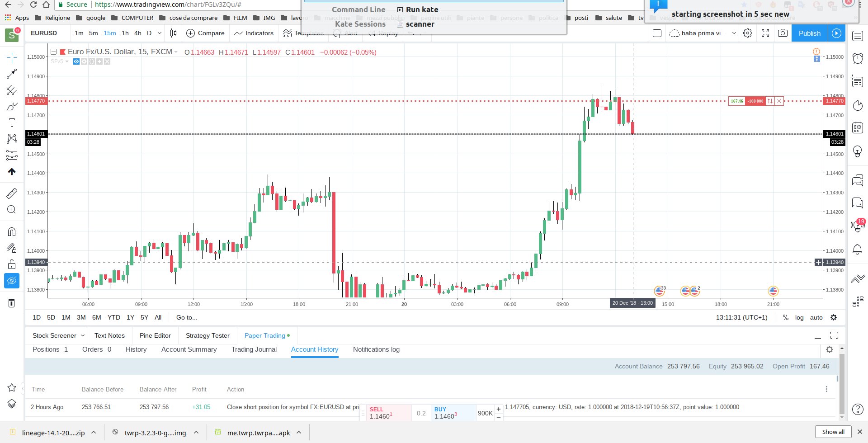Activate the ruler measure tool
Screen dimensions: 868x443
click(x=12, y=193)
